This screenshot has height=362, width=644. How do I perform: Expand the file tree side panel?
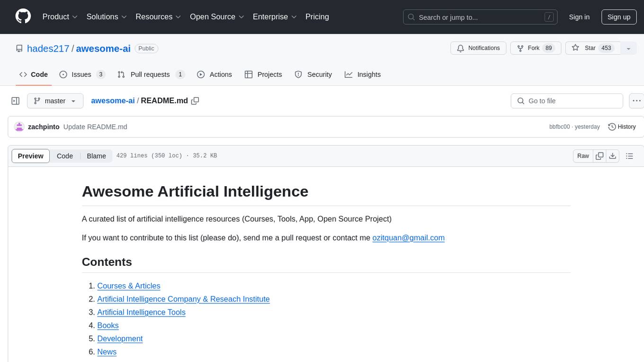coord(16,101)
